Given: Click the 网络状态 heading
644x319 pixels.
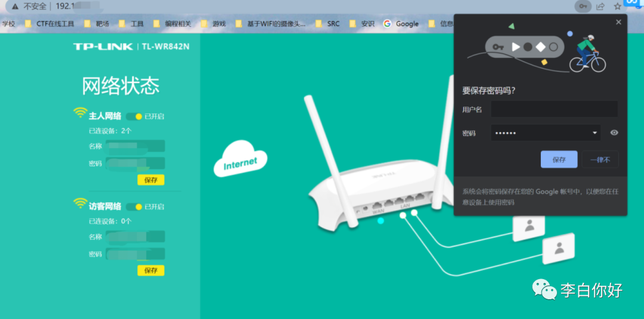Looking at the screenshot, I should coord(120,85).
